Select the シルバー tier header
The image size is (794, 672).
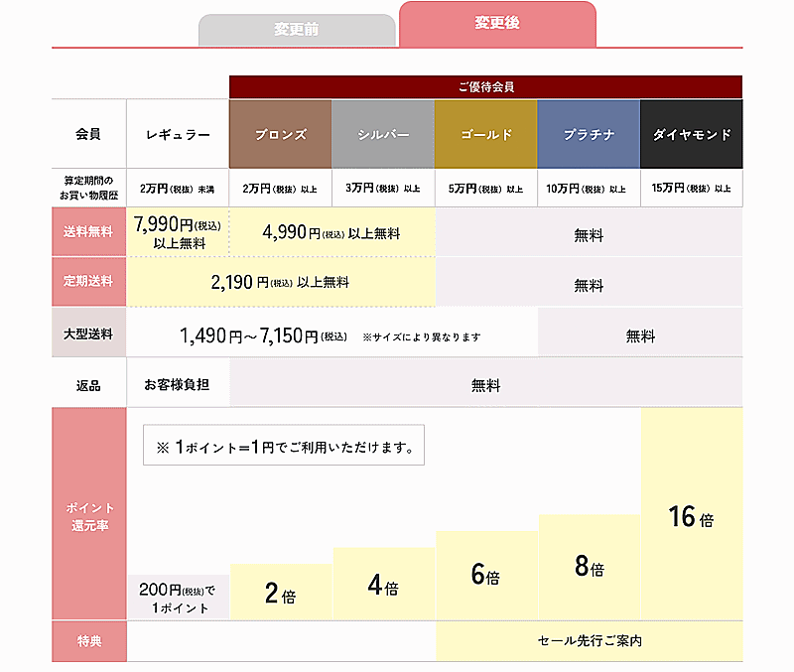coord(383,134)
